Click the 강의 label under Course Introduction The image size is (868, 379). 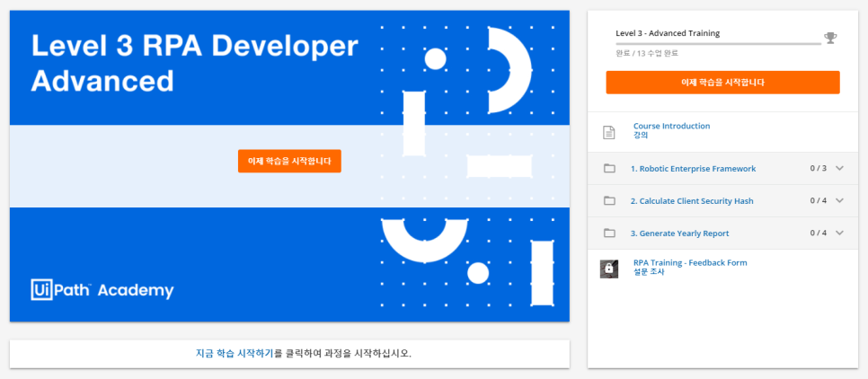click(x=641, y=135)
